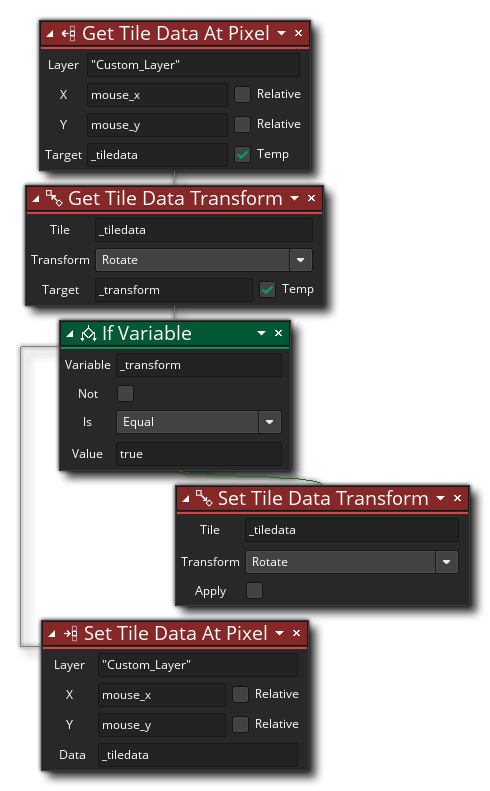Open Set Tile Data At Pixel options menu arrow
This screenshot has height=791, width=490.
pyautogui.click(x=280, y=633)
